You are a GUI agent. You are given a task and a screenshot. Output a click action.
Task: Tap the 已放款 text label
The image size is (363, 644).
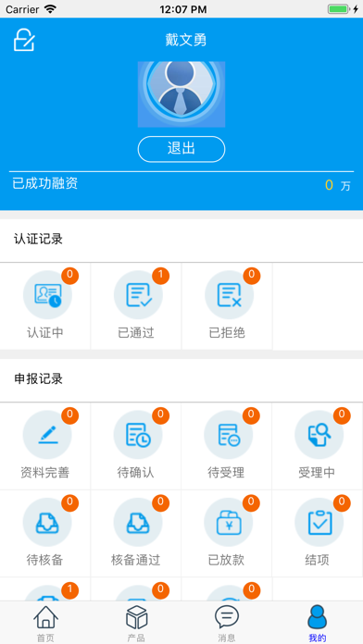point(227,560)
